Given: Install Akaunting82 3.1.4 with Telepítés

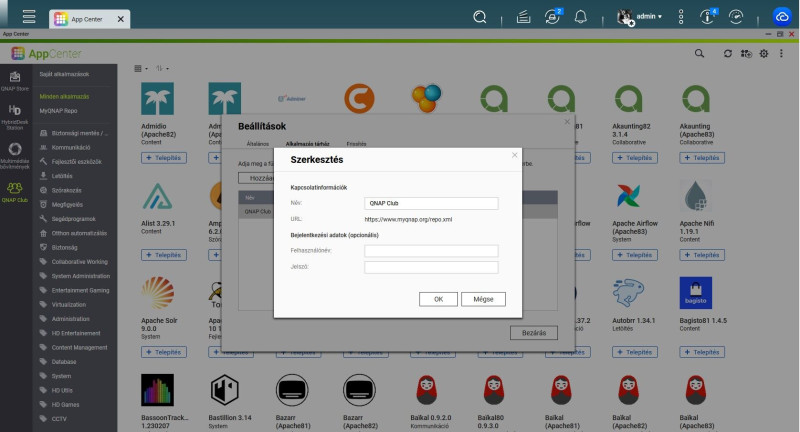Looking at the screenshot, I should point(635,158).
